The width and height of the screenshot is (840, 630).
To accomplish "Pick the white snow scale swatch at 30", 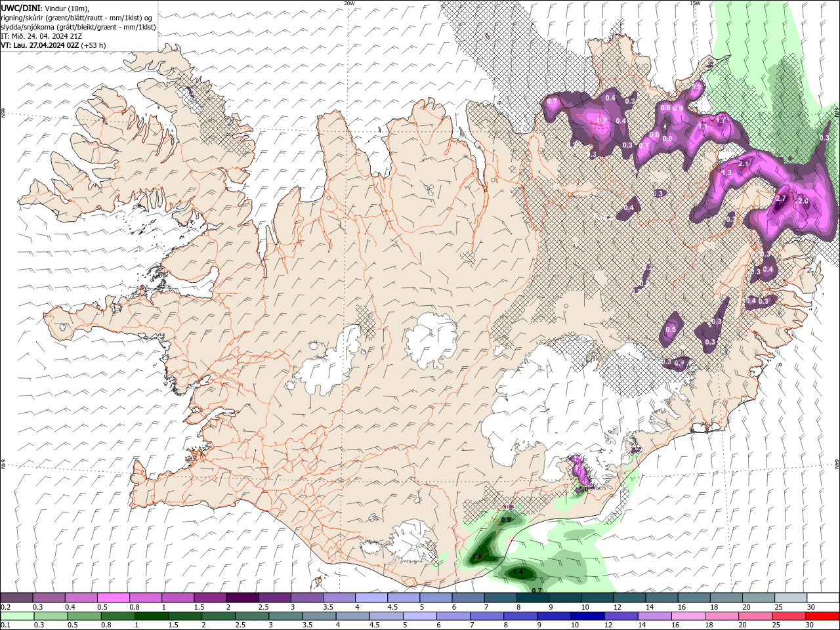I will tap(823, 597).
